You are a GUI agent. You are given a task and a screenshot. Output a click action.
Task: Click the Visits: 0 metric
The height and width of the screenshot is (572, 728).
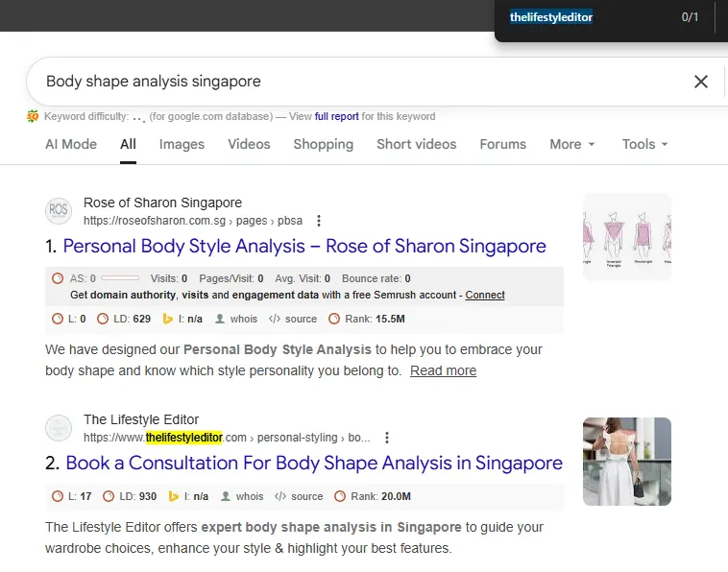pos(169,279)
